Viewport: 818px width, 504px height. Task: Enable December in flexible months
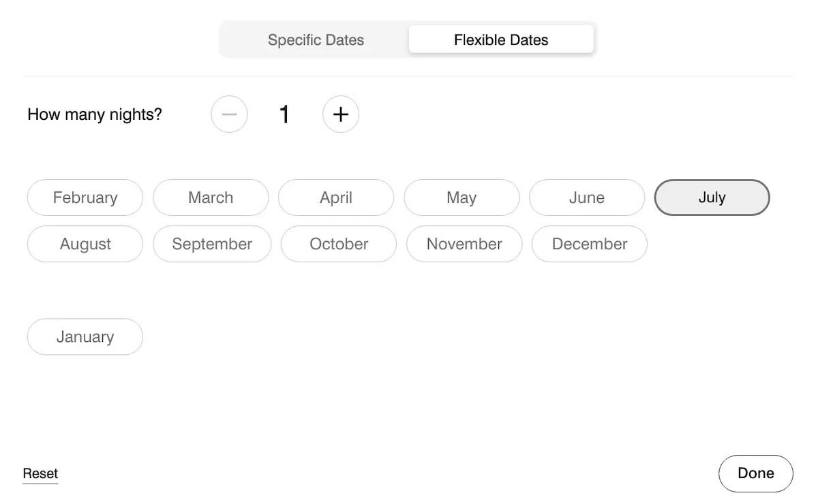click(590, 244)
